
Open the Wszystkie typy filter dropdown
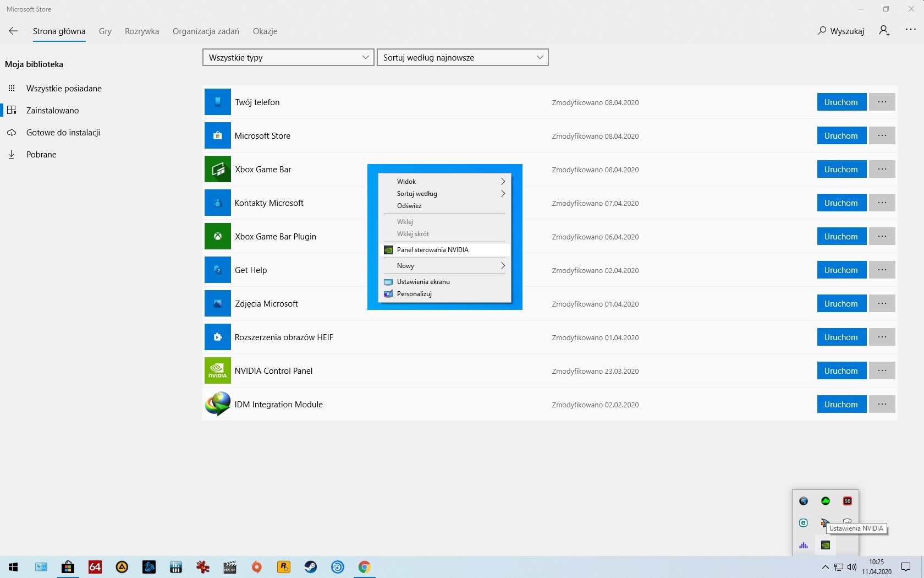point(288,57)
